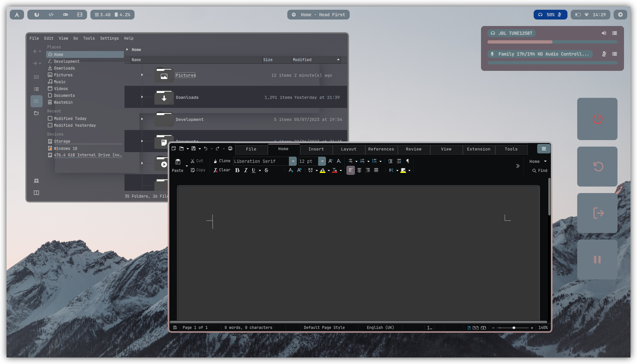Image resolution: width=637 pixels, height=364 pixels.
Task: Mute the Family HD Audio microphone
Action: coord(604,54)
